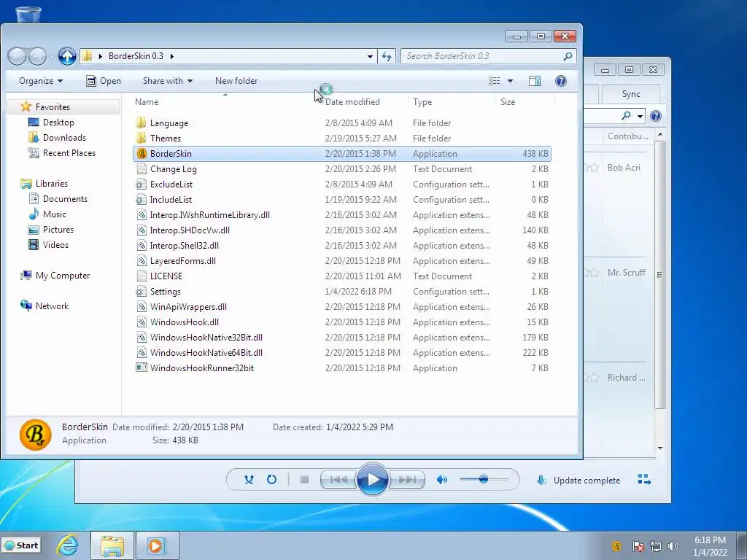Show the preview pane
The height and width of the screenshot is (560, 747).
[x=535, y=81]
